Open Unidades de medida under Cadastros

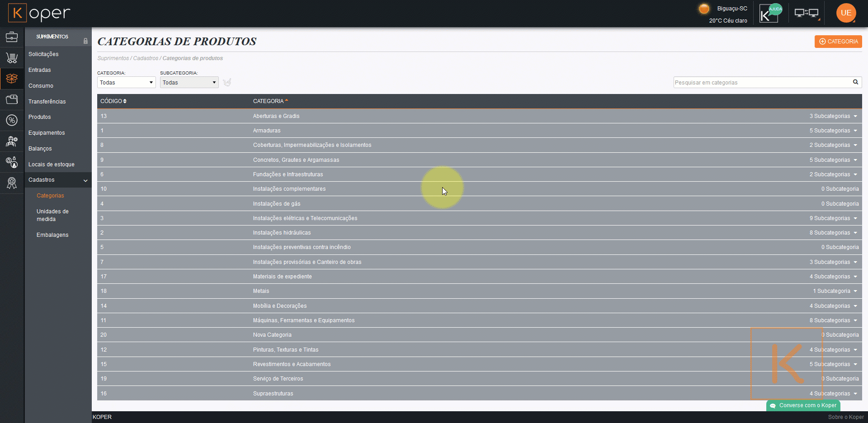[52, 215]
